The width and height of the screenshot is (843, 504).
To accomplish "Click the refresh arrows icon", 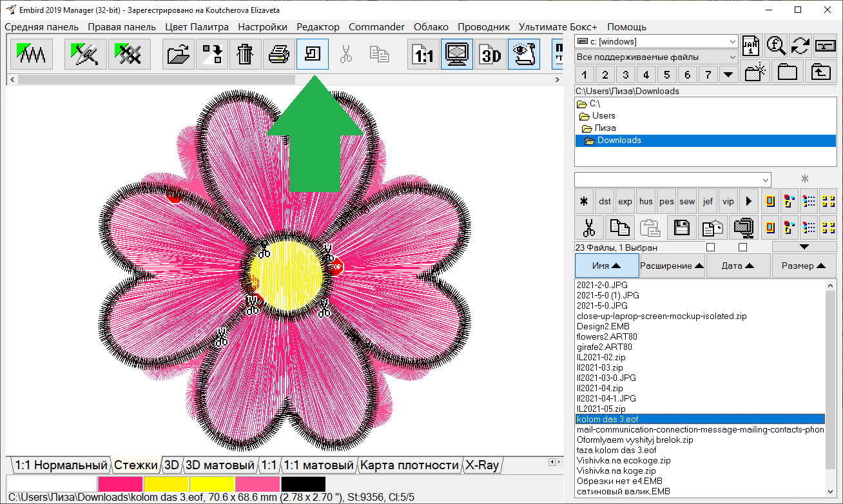I will (800, 45).
